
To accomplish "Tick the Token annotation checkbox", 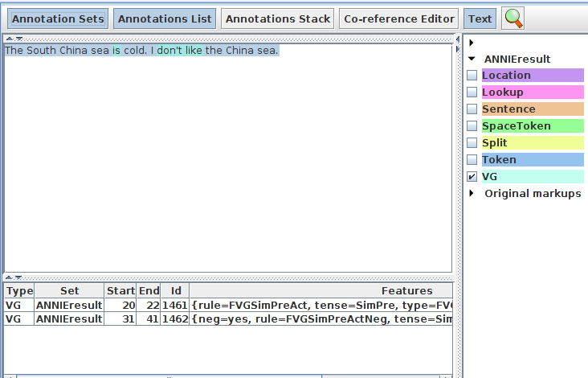I will pos(472,160).
